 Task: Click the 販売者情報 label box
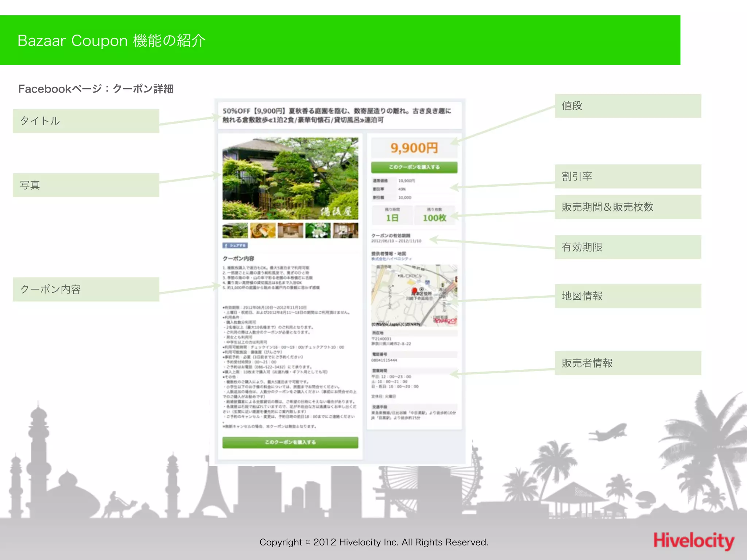(x=628, y=363)
